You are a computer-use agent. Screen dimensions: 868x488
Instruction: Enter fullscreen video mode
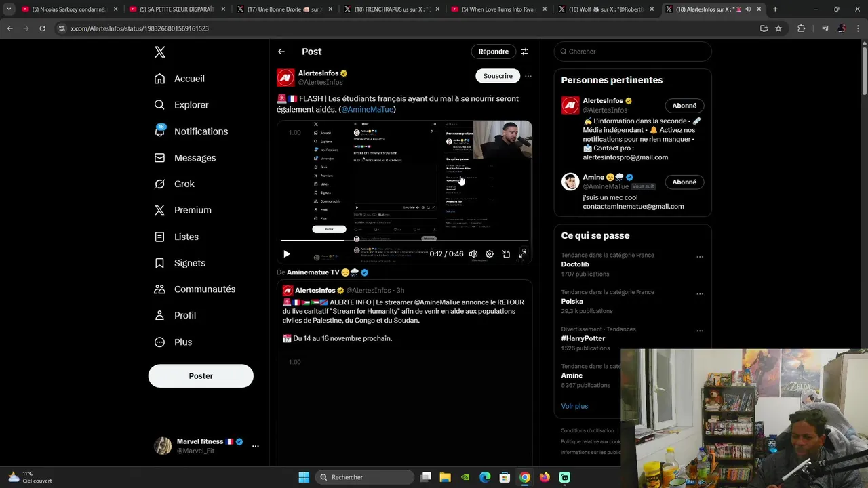click(x=522, y=254)
